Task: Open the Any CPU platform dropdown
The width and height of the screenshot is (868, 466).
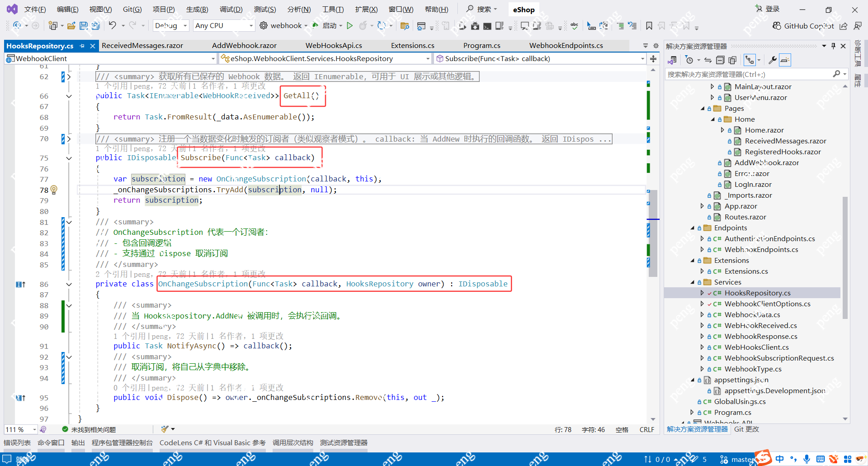Action: [224, 26]
